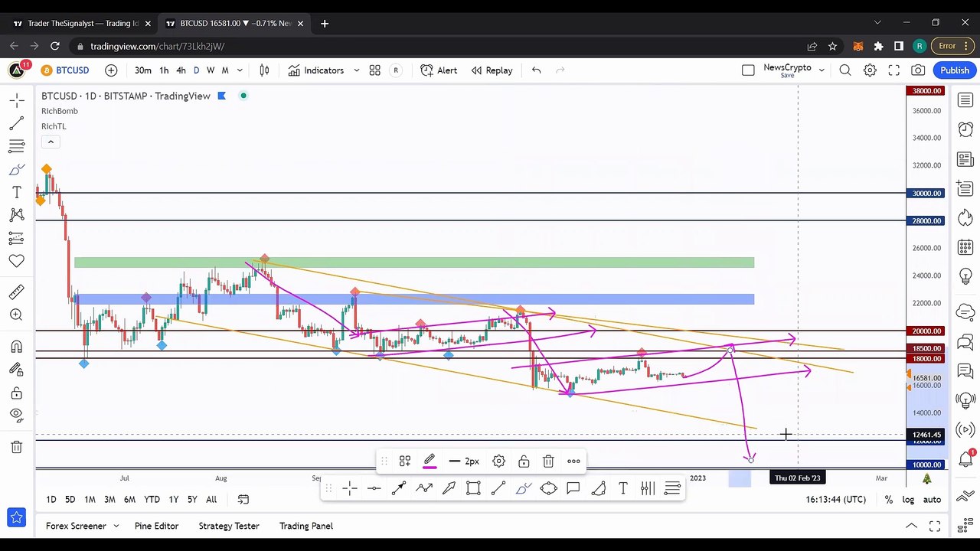Open drawing settings gear in floating toolbar
This screenshot has width=980, height=551.
(x=498, y=461)
